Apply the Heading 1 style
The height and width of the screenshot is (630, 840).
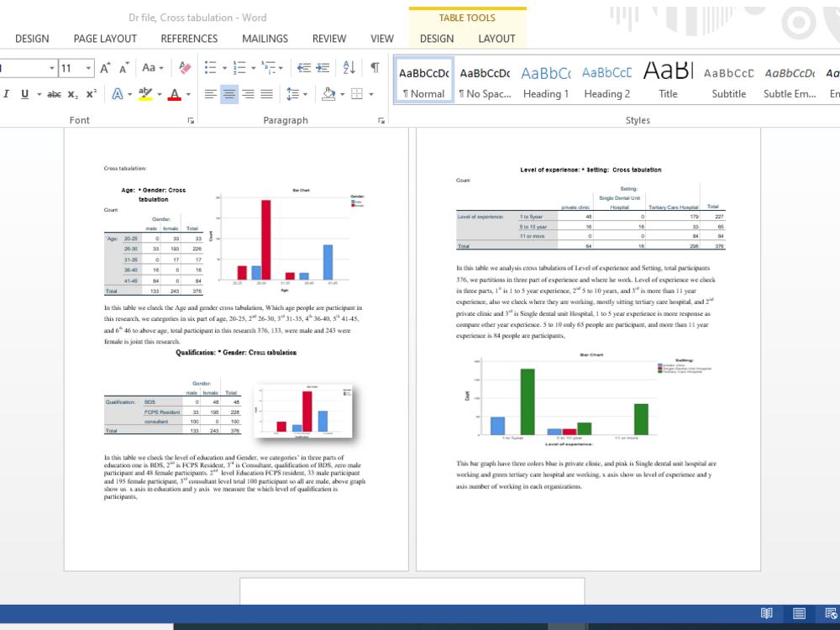click(x=546, y=81)
